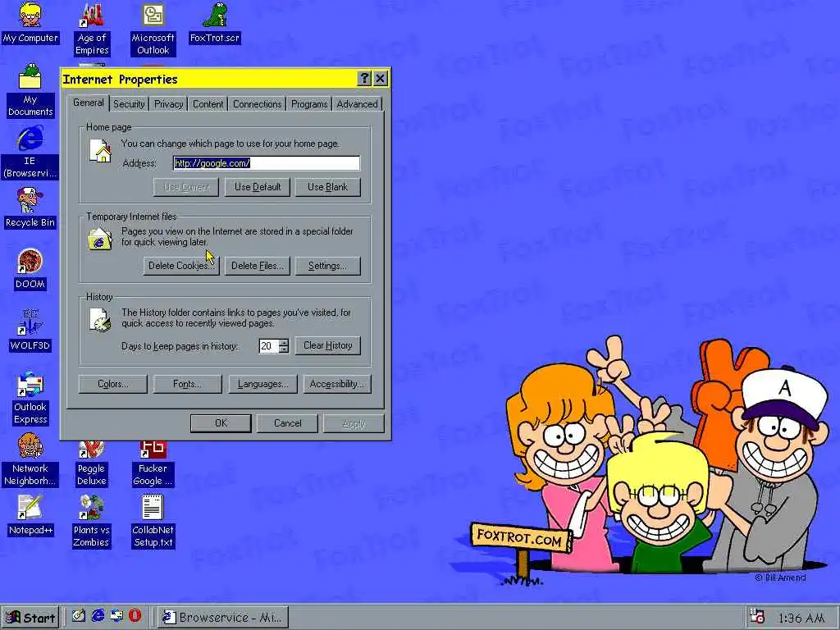Viewport: 840px width, 630px height.
Task: Click the dialog help question mark button
Action: point(364,78)
